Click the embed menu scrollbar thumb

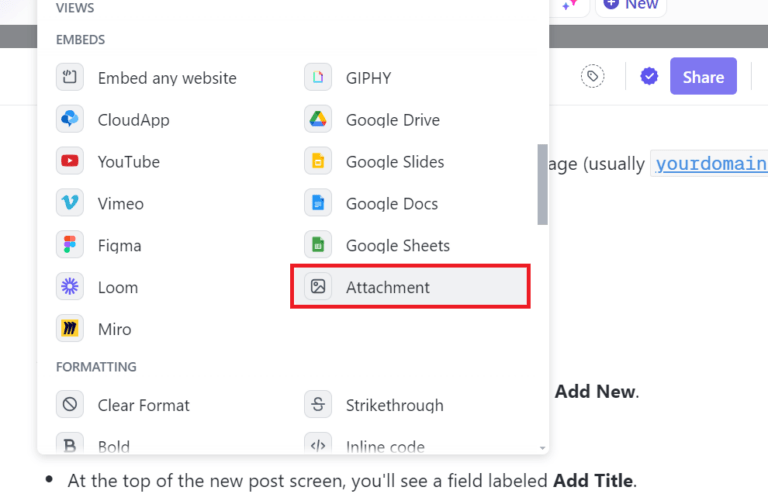tap(542, 184)
